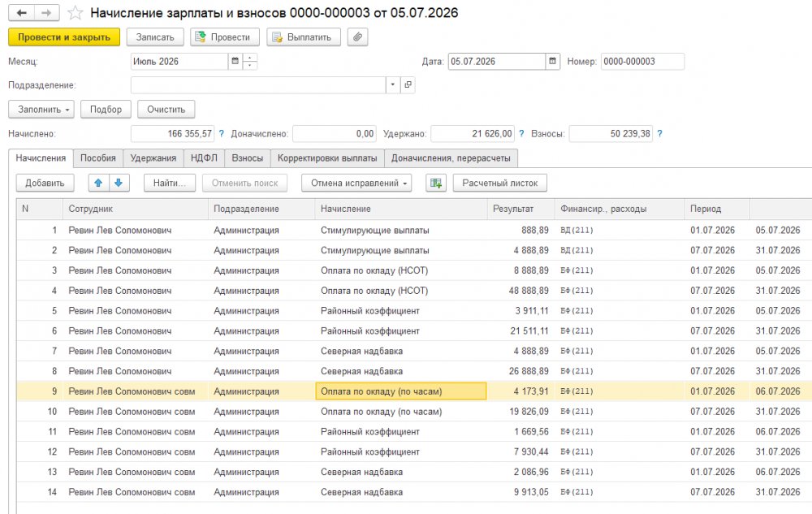The image size is (812, 514).
Task: Click the Найти... button
Action: 170,183
